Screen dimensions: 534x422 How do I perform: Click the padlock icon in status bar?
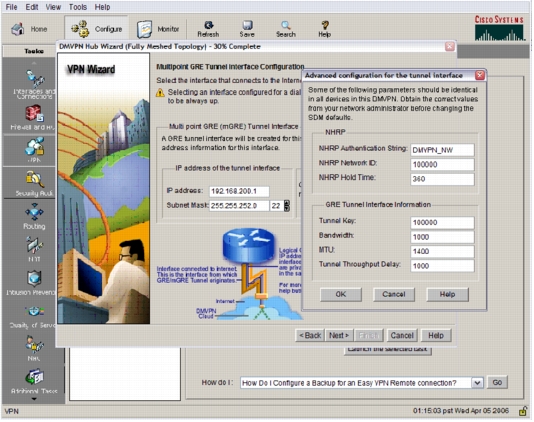point(523,411)
